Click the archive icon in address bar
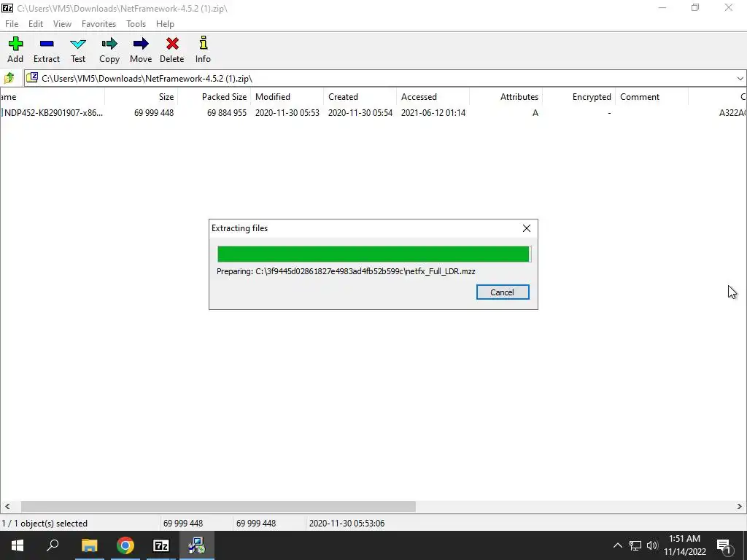747x560 pixels. 32,77
